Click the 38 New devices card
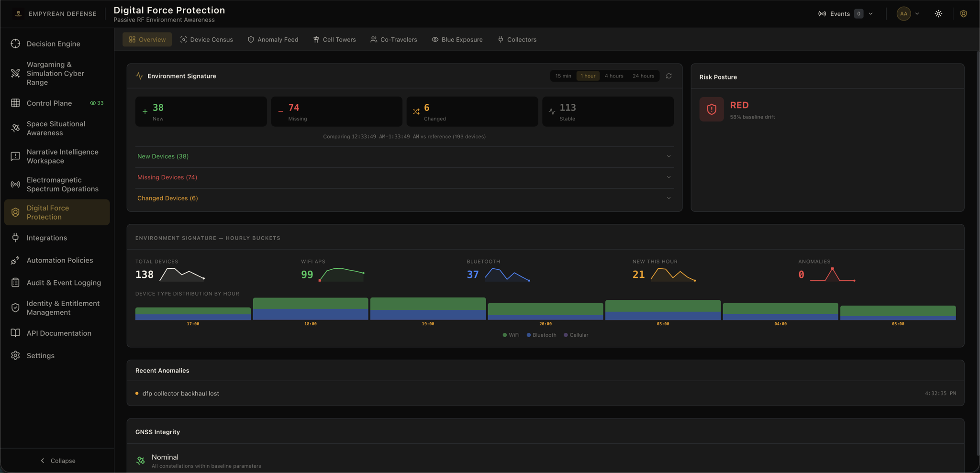Image resolution: width=980 pixels, height=473 pixels. coord(201,111)
